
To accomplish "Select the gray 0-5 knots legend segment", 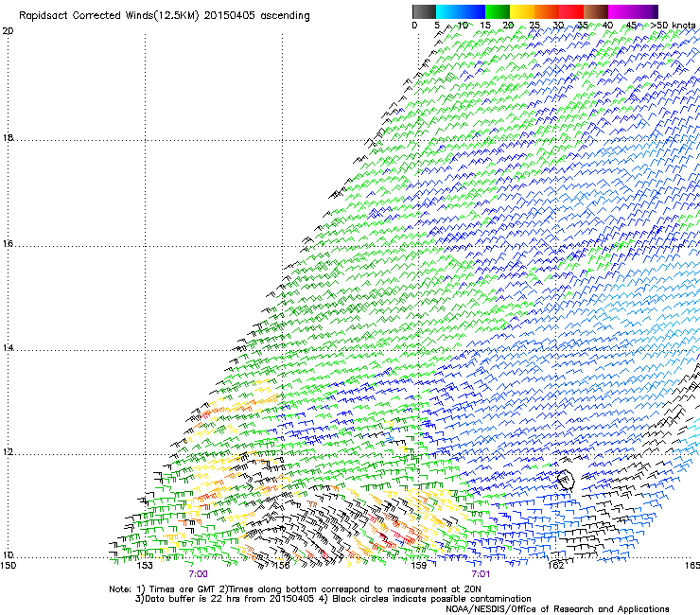I will click(424, 11).
